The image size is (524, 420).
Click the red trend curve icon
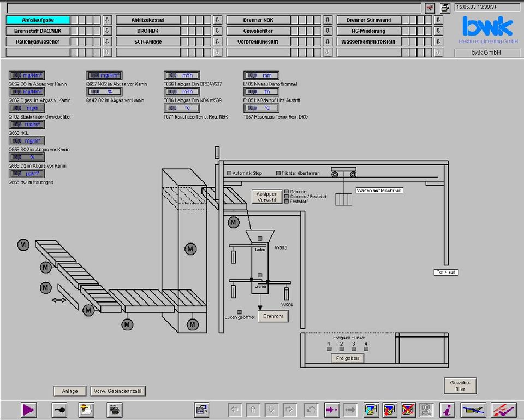point(503,409)
